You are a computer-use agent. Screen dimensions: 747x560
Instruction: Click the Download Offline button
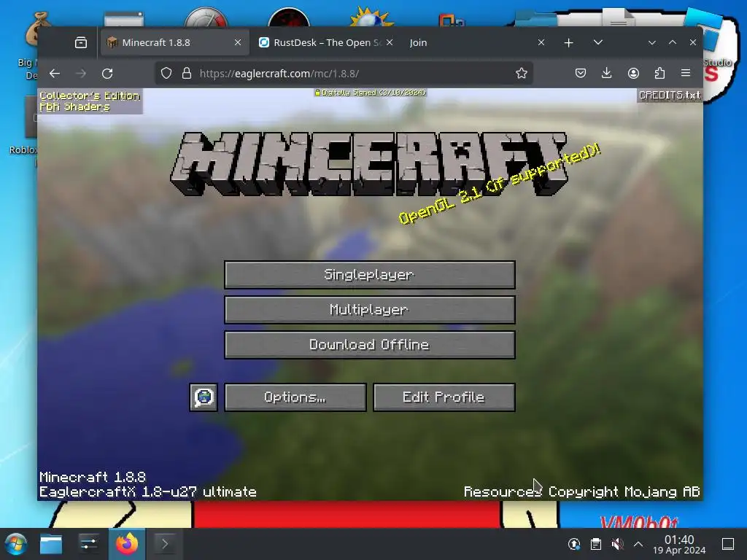[370, 345]
